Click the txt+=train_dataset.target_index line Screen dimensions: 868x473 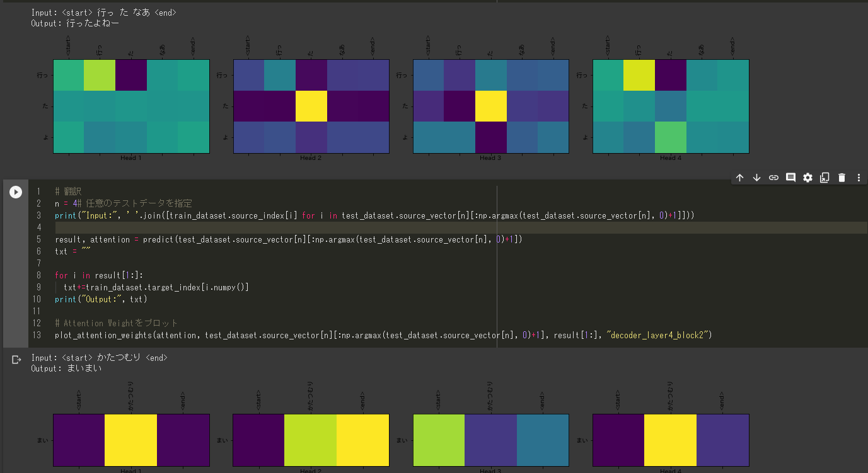(156, 287)
